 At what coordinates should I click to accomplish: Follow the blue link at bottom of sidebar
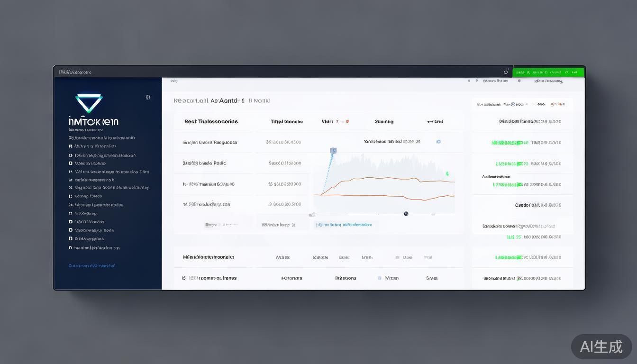pos(92,266)
